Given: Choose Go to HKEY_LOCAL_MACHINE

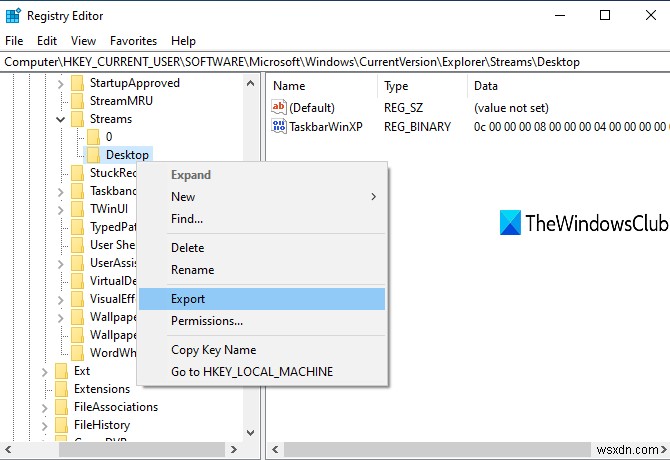Looking at the screenshot, I should (262, 372).
